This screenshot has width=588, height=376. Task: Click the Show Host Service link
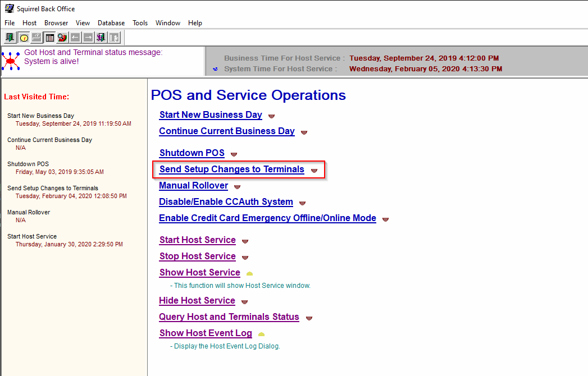click(200, 273)
